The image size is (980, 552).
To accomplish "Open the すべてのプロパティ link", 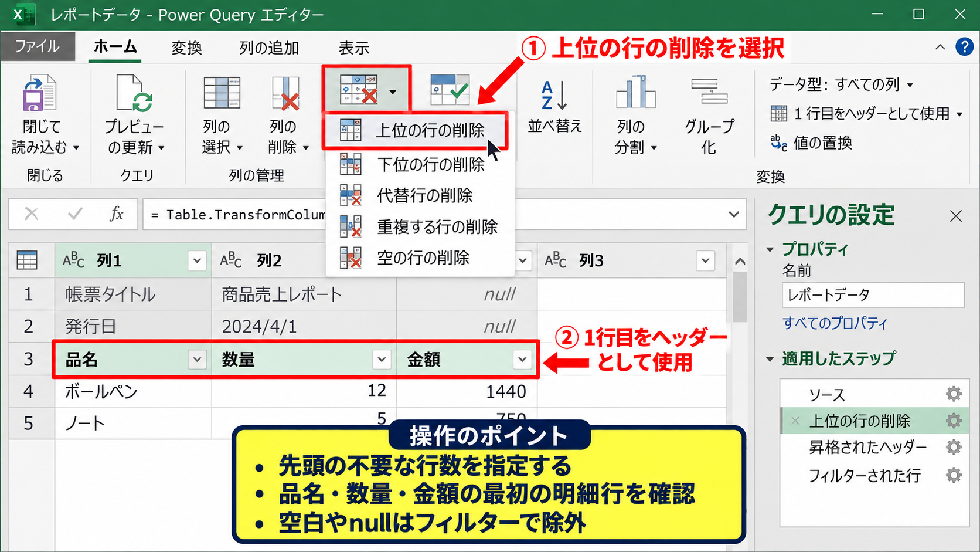I will (835, 323).
